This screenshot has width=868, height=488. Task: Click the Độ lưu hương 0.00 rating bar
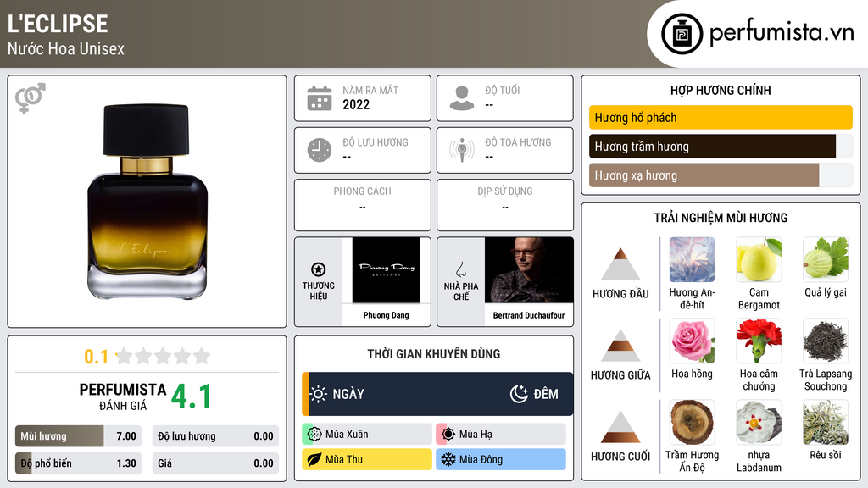point(215,436)
